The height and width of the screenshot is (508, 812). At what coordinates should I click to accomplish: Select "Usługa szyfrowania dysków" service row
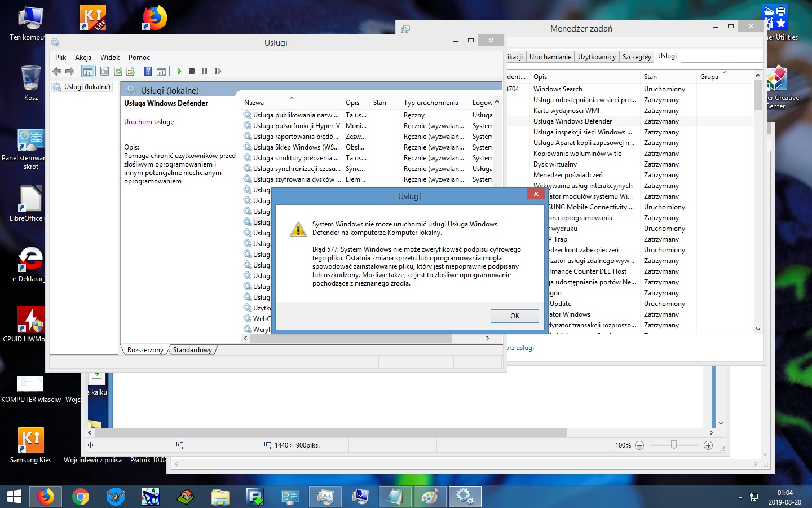368,179
